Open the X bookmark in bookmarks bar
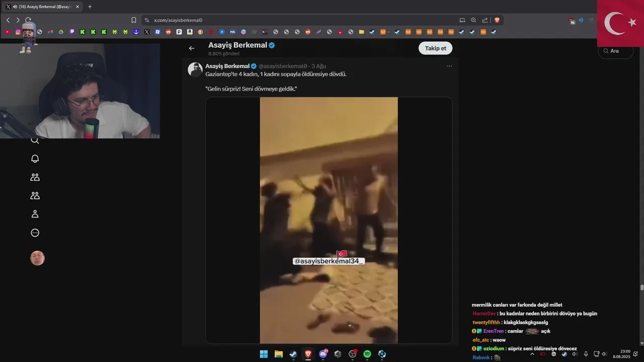Screen dimensions: 644x362 pos(147,32)
